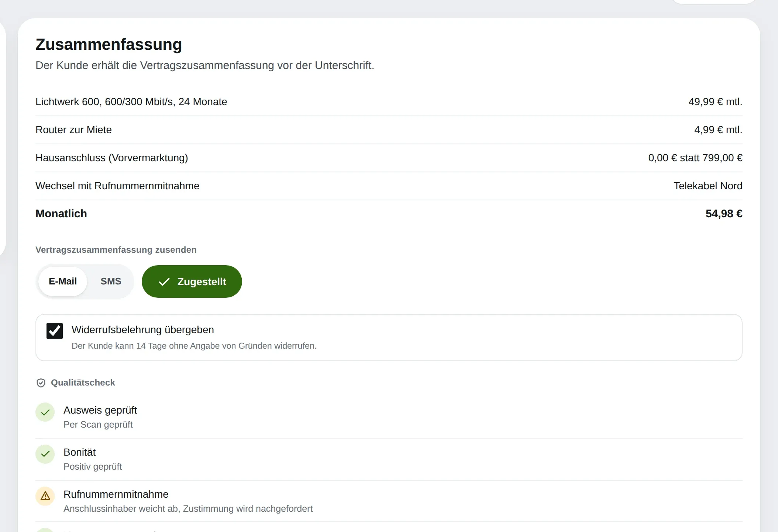The image size is (778, 532).
Task: Click the Telekabel Nord provider value
Action: (708, 186)
